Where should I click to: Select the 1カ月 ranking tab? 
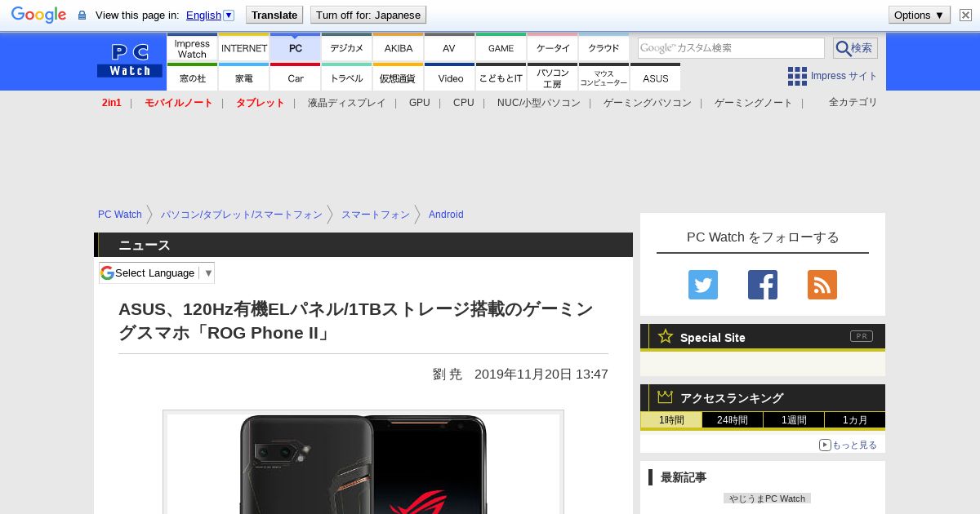click(855, 420)
